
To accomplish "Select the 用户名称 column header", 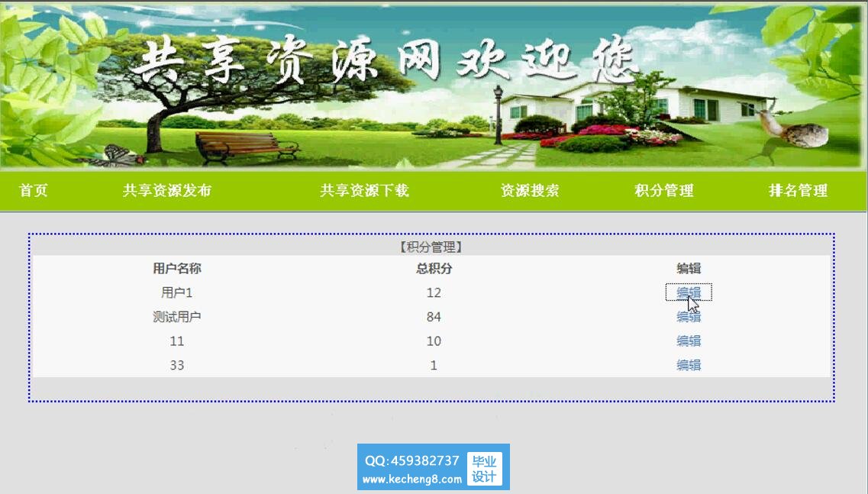I will 177,269.
